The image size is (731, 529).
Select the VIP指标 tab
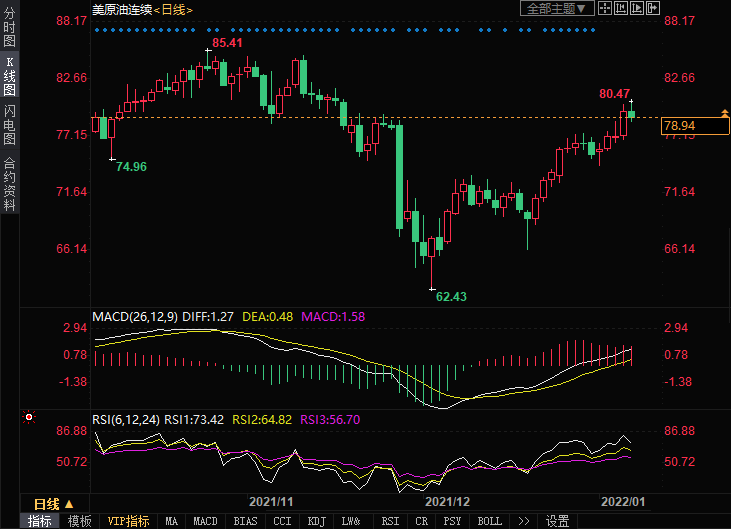128,521
